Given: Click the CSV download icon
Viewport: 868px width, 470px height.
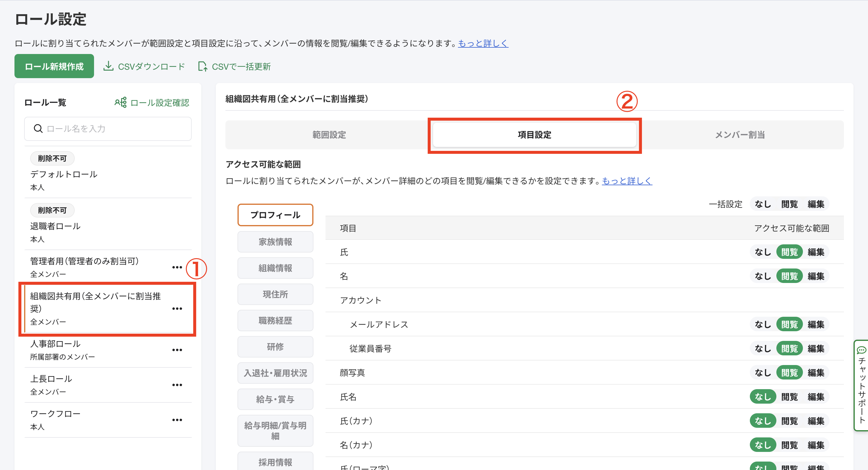Looking at the screenshot, I should click(x=108, y=66).
